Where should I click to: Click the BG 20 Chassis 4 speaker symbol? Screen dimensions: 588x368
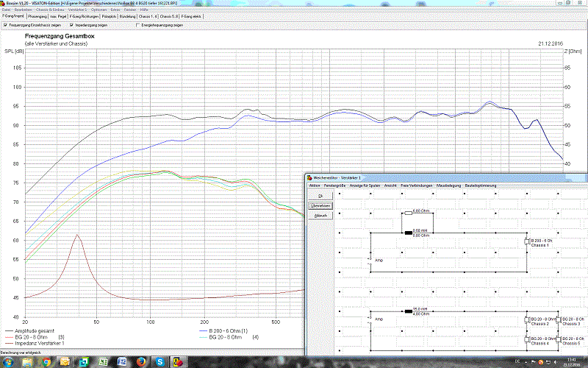tap(526, 340)
